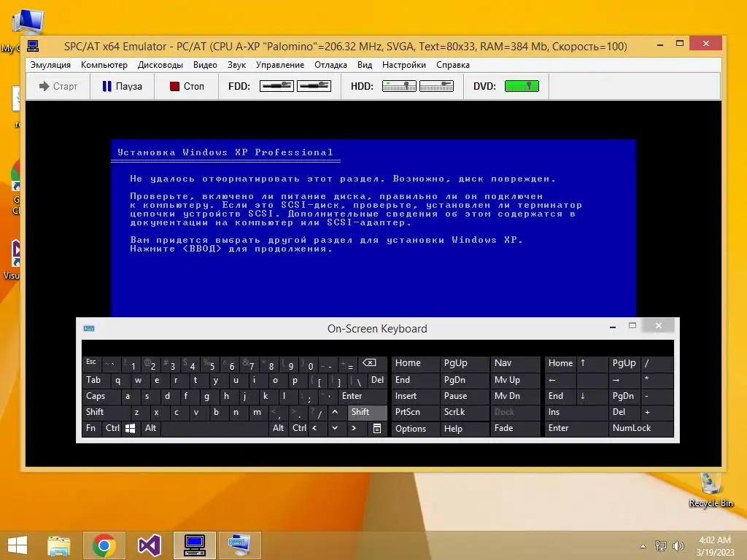Open the Настройки menu

point(403,65)
